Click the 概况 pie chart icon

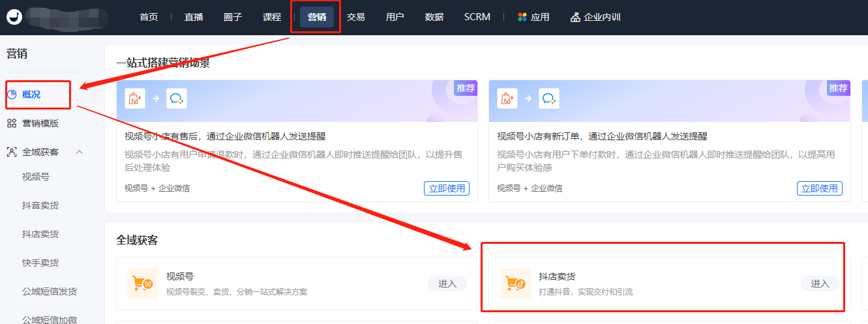pyautogui.click(x=12, y=95)
